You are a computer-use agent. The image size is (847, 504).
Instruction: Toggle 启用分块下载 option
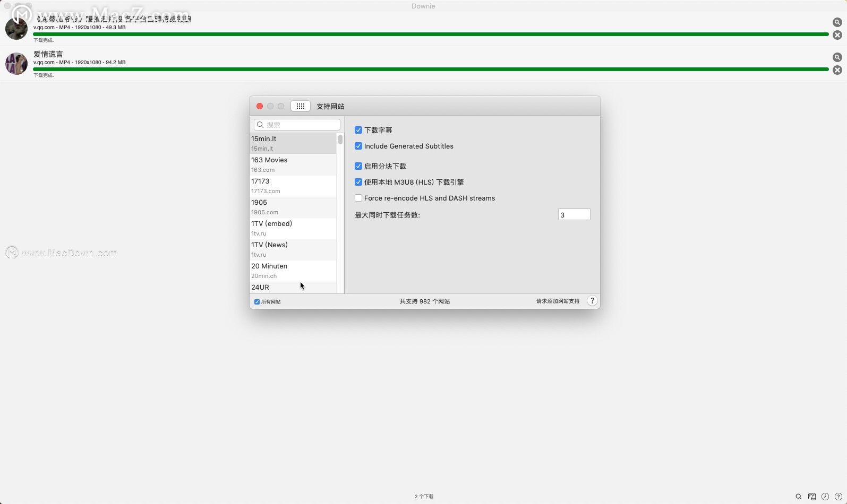click(x=358, y=166)
